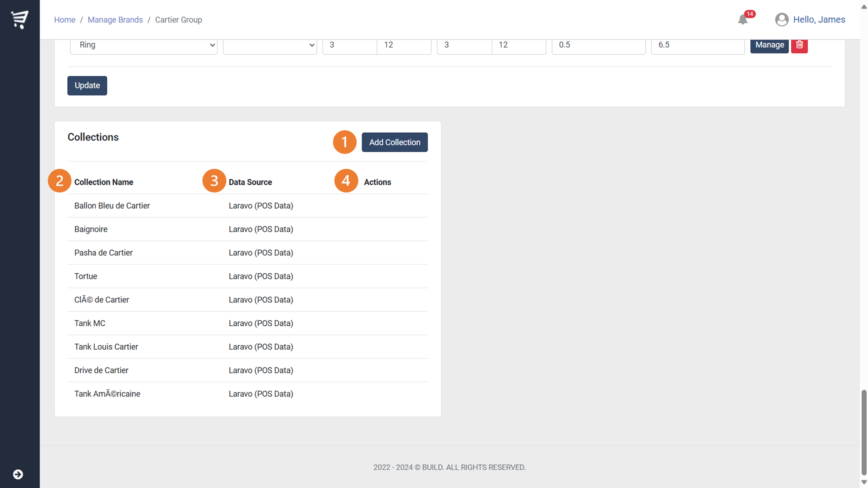Click Laravo (POS Data) in Tank MC row

(261, 323)
